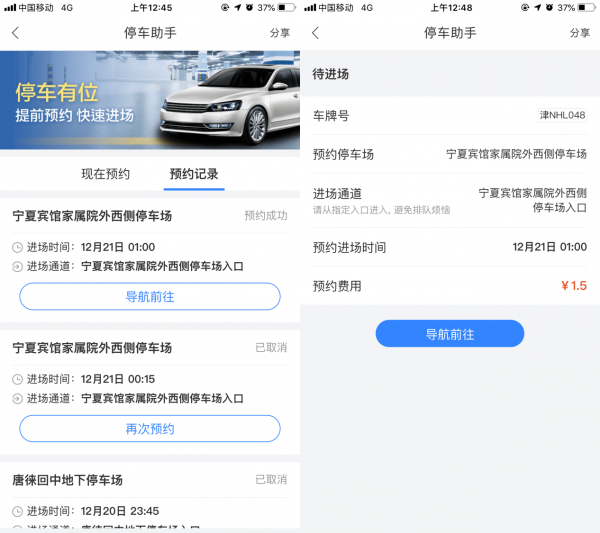Tap 分享 link on right screen header
600x533 pixels.
point(580,33)
